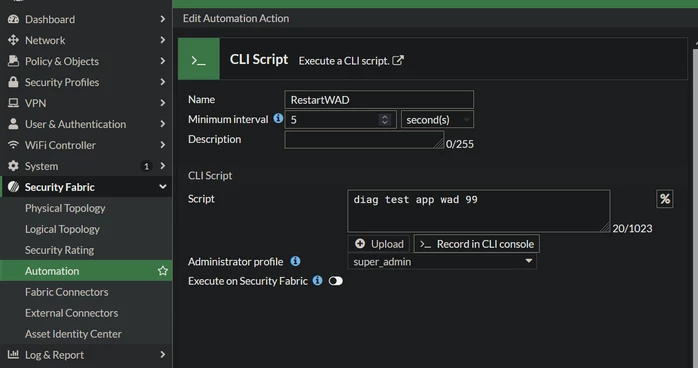The width and height of the screenshot is (698, 368).
Task: Click the Minimum interval number field
Action: 341,119
